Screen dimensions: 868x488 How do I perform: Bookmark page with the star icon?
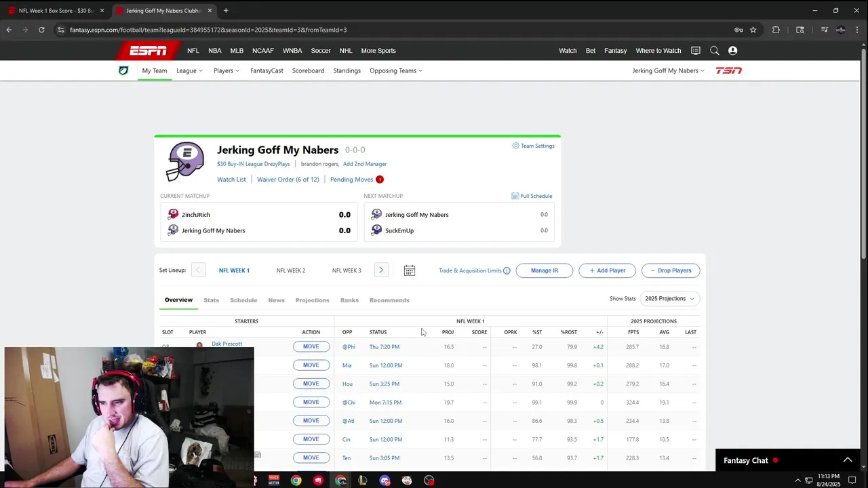pyautogui.click(x=753, y=30)
